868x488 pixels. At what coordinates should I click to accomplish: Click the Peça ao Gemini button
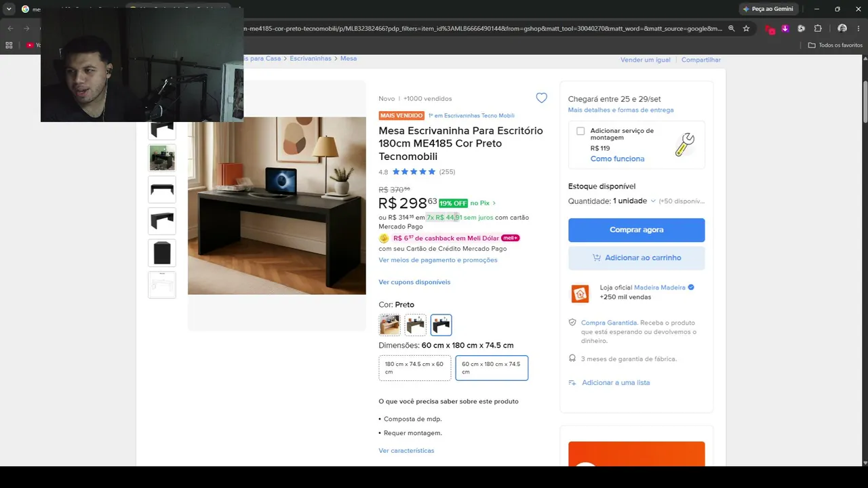click(x=768, y=9)
